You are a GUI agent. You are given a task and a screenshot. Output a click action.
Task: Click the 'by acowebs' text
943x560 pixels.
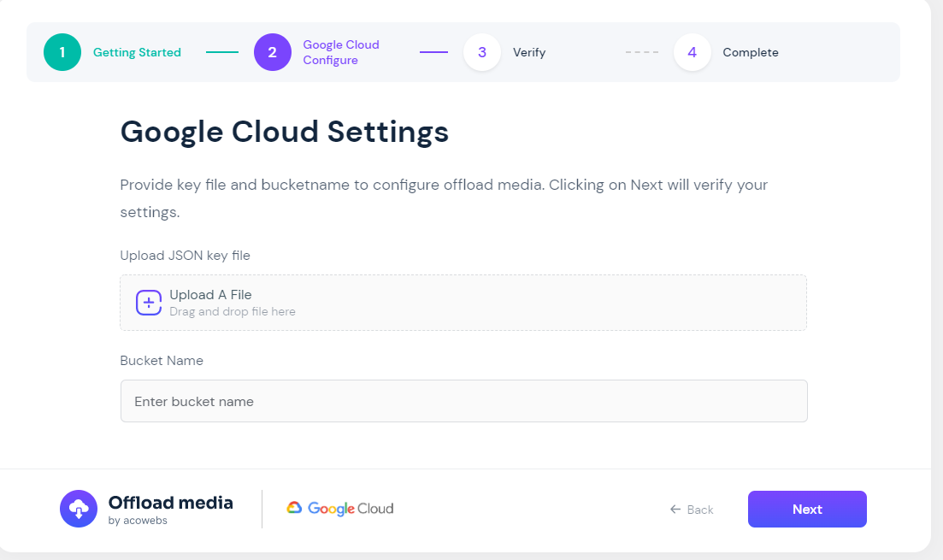(x=138, y=521)
